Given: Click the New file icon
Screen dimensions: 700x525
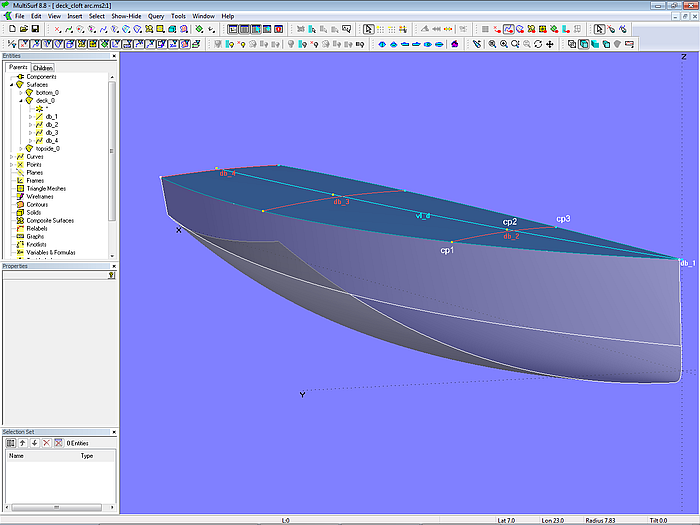Looking at the screenshot, I should (x=10, y=29).
